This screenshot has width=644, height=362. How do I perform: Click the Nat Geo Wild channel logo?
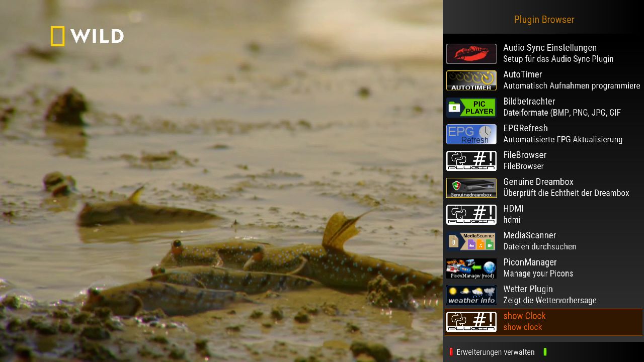pyautogui.click(x=87, y=36)
